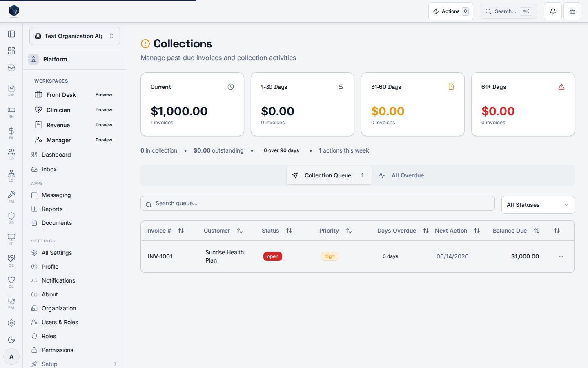The height and width of the screenshot is (368, 588).
Task: Open row actions menu for INV-1001
Action: pyautogui.click(x=561, y=256)
